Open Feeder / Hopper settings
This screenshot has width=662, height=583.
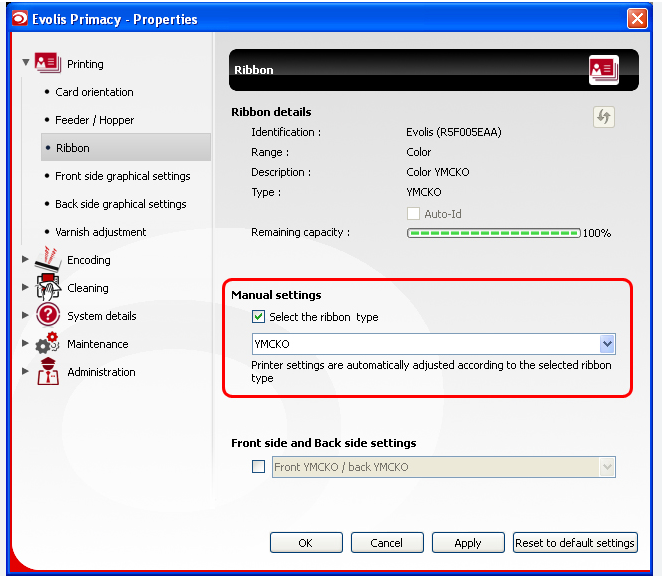(x=95, y=120)
